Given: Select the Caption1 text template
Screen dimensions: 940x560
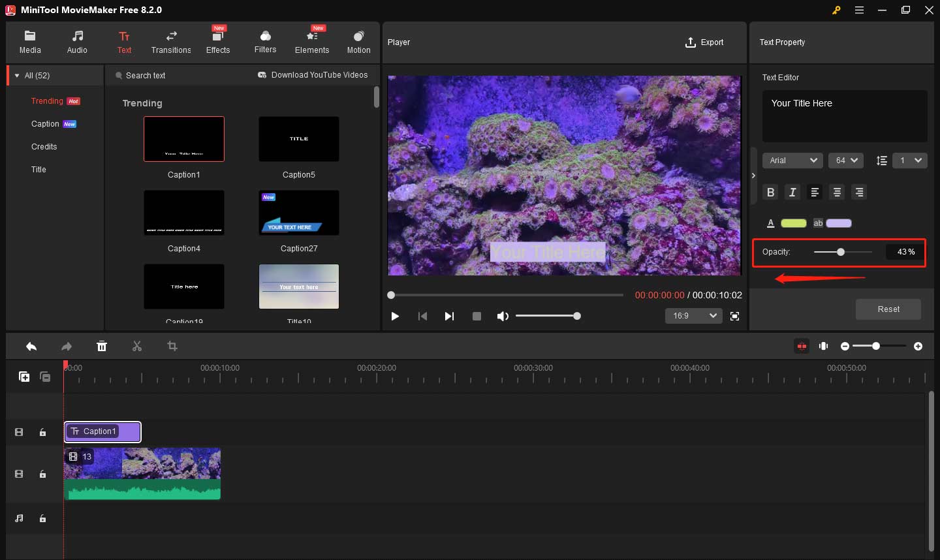Looking at the screenshot, I should pos(184,139).
